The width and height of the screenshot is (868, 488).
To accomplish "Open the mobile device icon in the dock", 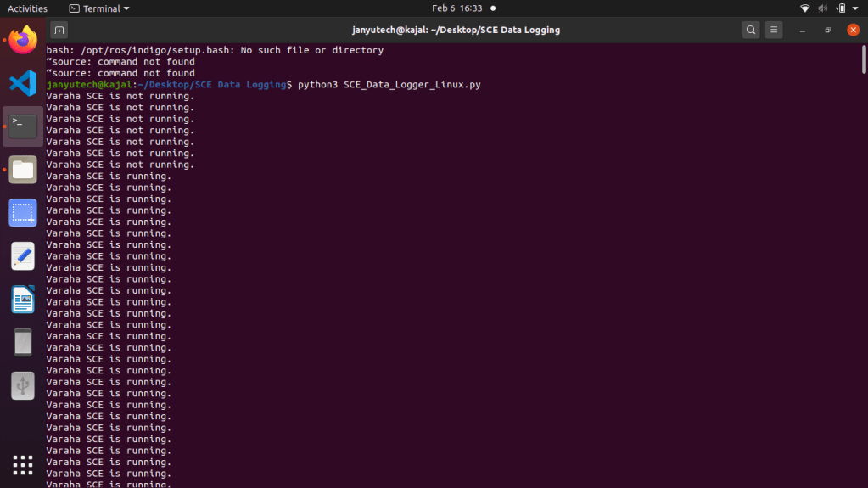I will [x=23, y=342].
